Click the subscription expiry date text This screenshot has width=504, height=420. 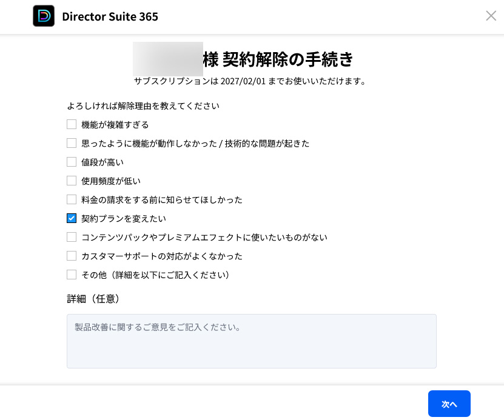point(252,81)
